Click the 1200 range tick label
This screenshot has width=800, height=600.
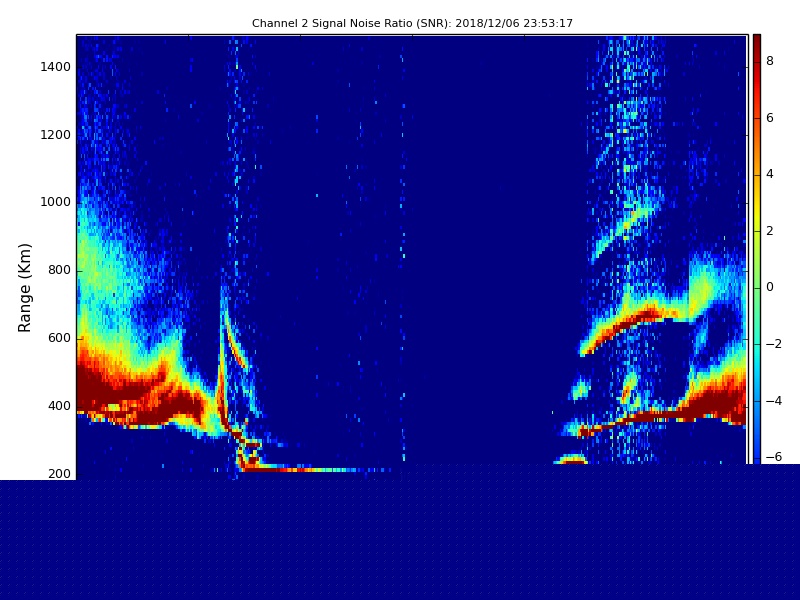(55, 135)
